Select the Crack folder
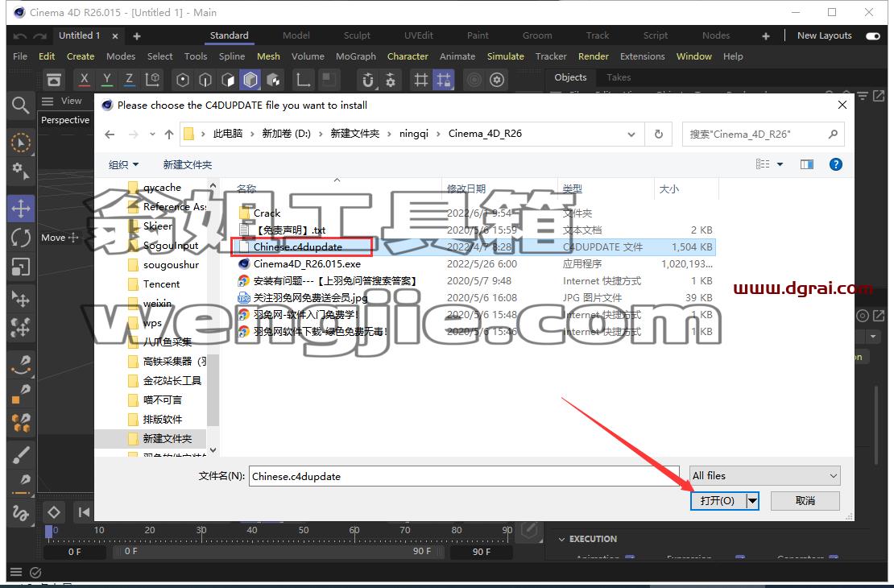The image size is (894, 588). pyautogui.click(x=267, y=213)
